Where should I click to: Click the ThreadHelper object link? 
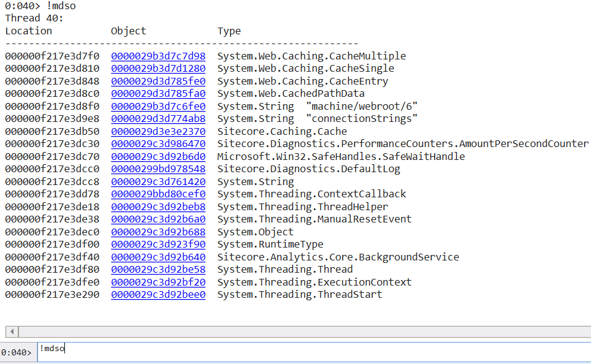click(158, 207)
